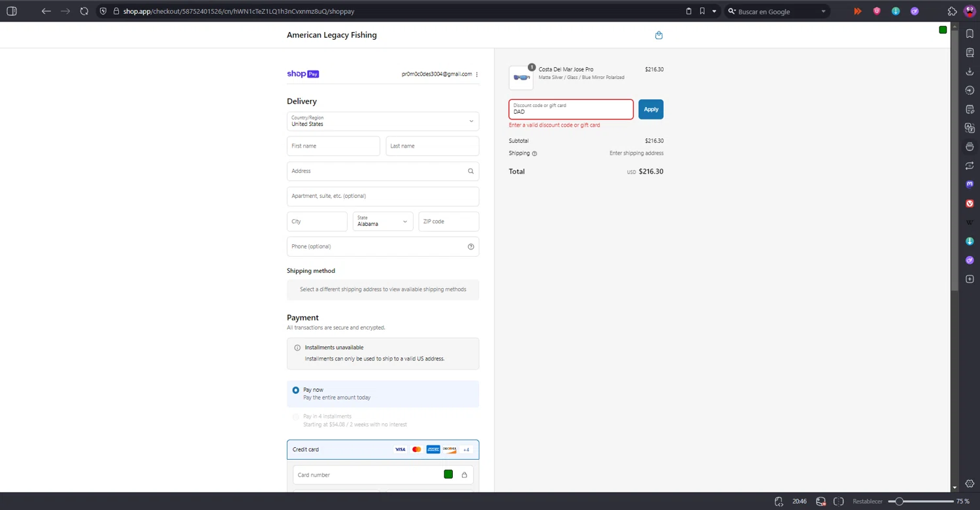Reload the page with the refresh icon
The image size is (980, 510).
pos(84,11)
